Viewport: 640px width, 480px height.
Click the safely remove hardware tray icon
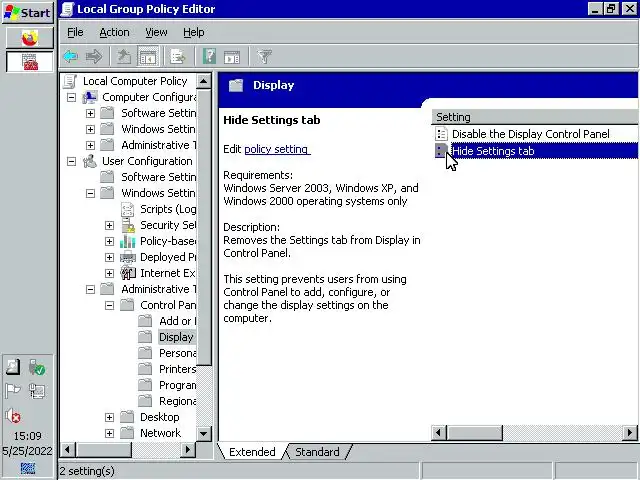pos(37,367)
